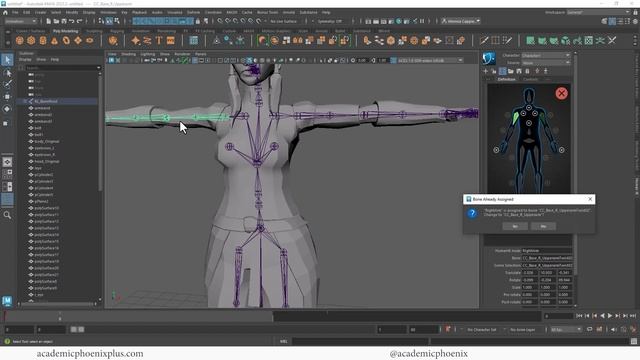640x360 pixels.
Task: Open the viewport Shading menu
Action: (129, 54)
